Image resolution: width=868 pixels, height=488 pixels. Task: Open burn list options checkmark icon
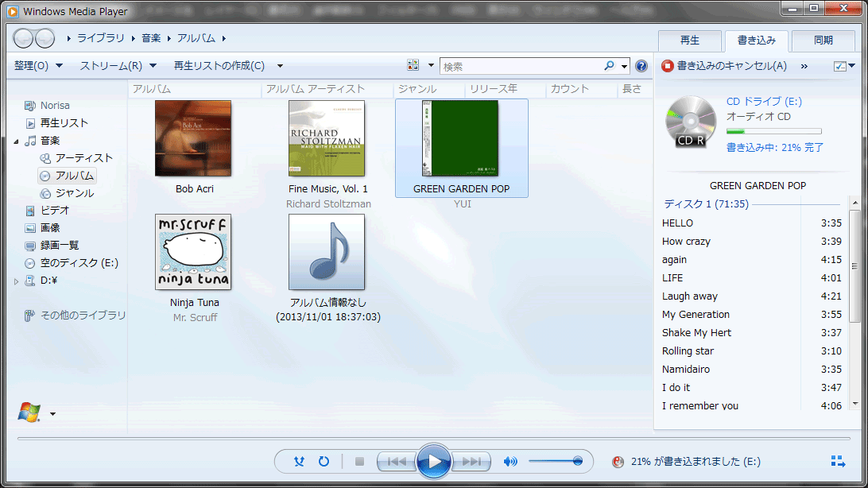click(x=839, y=66)
